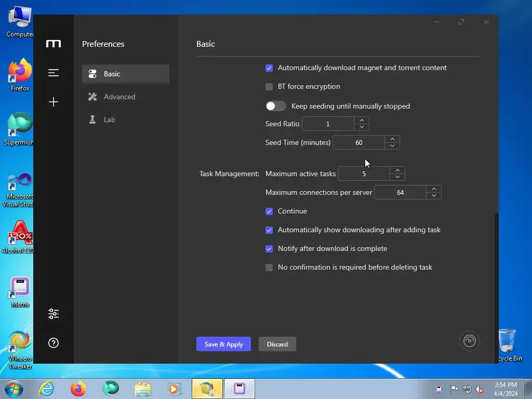
Task: Click Maximum connections per server field
Action: 401,192
